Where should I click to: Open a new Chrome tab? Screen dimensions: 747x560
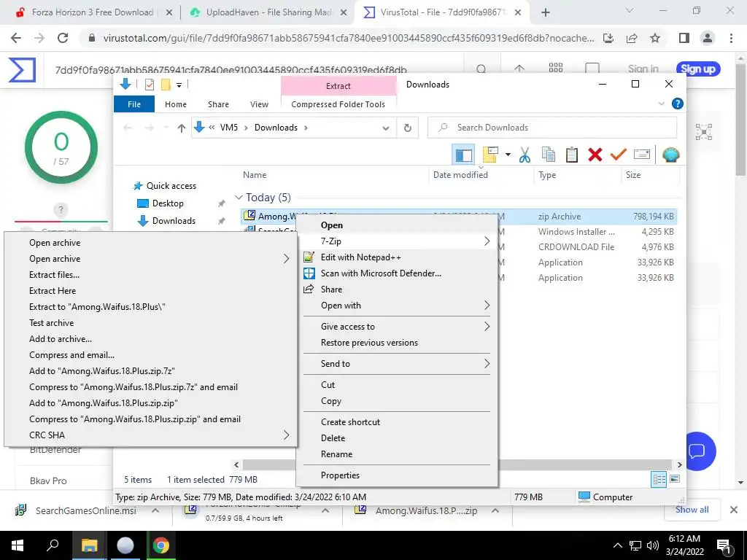(x=546, y=12)
